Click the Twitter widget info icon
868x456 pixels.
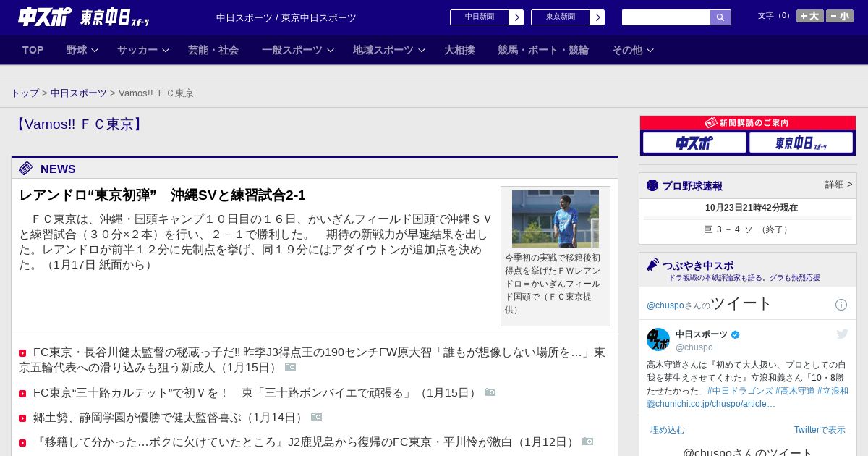coord(841,305)
